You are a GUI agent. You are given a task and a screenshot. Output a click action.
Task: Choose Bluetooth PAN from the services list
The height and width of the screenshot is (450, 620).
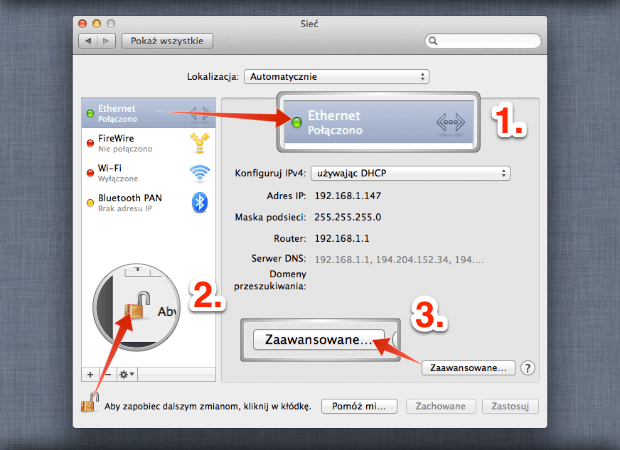(149, 202)
